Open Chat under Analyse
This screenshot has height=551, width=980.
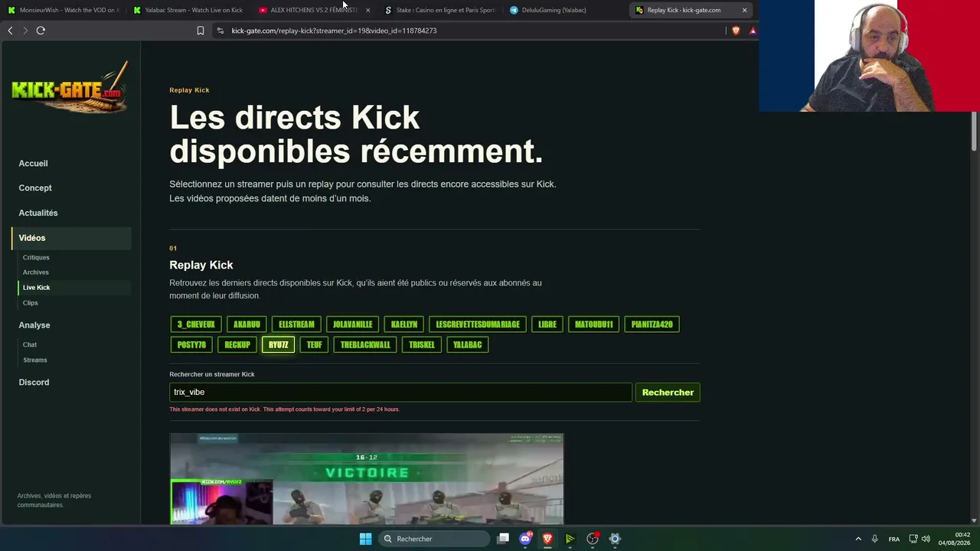pyautogui.click(x=30, y=344)
